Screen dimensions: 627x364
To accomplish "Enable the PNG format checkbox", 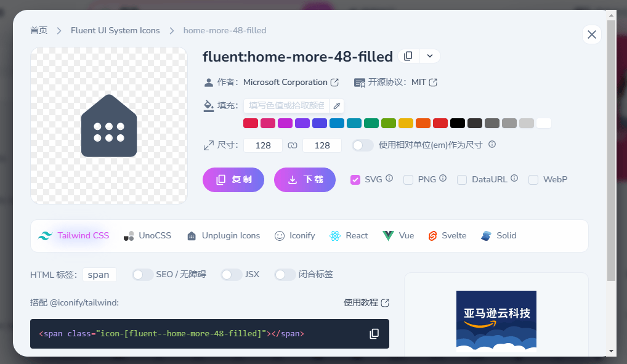I will (408, 180).
